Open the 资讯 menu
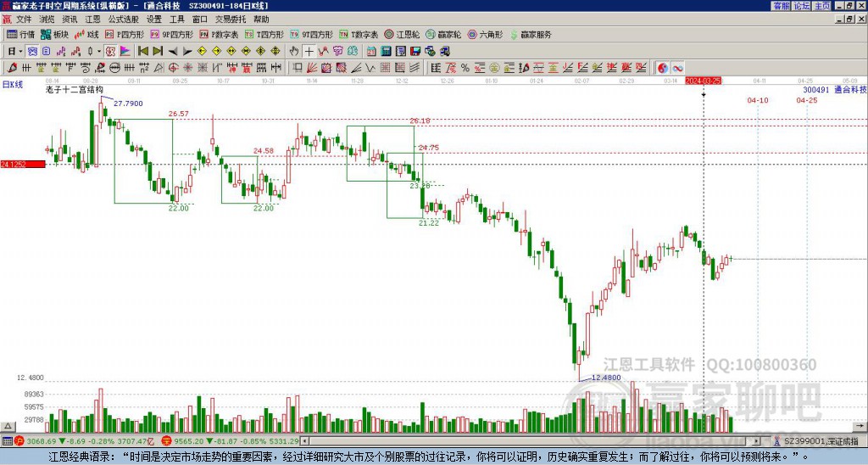Viewport: 868px width, 465px height. coord(70,20)
